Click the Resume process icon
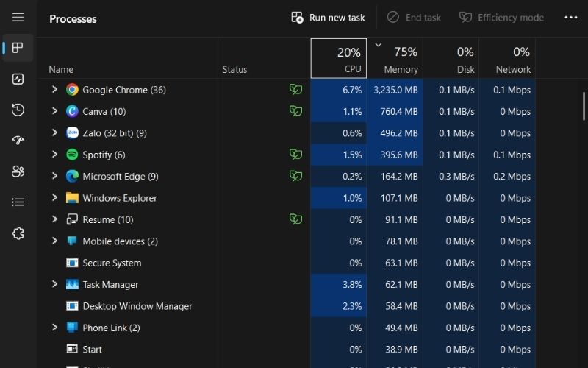 click(72, 219)
